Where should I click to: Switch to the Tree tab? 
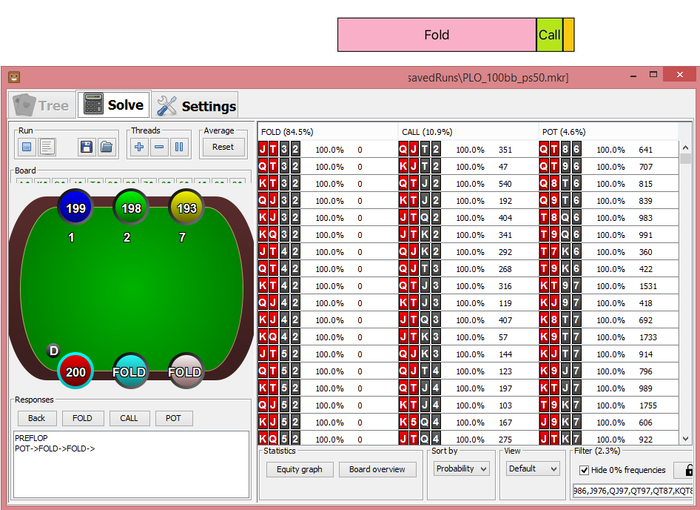click(x=42, y=105)
